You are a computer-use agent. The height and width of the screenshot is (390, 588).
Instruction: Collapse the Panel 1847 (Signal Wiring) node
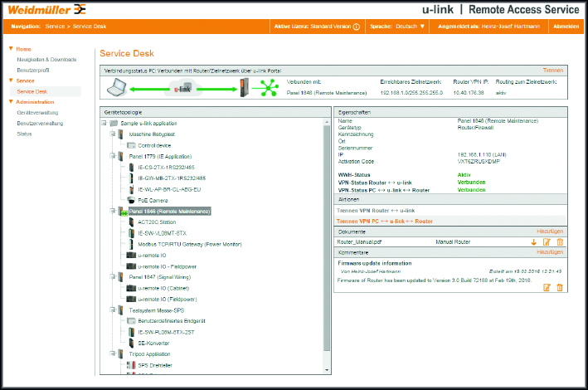tap(113, 276)
